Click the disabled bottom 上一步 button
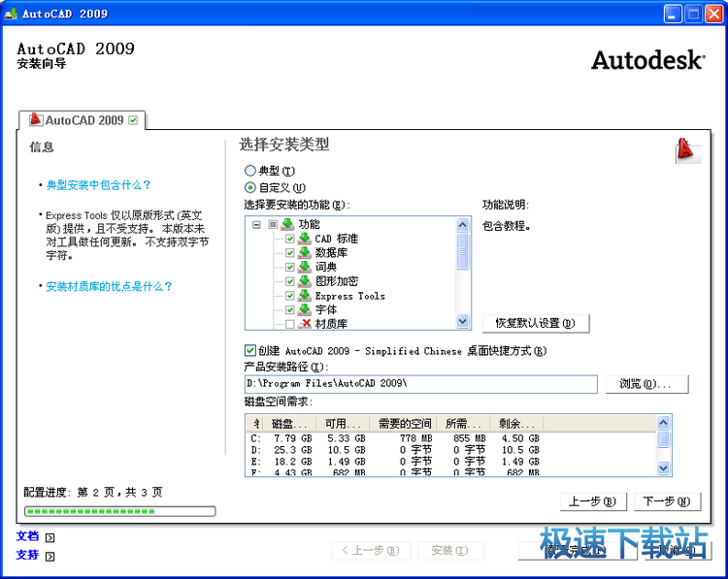The height and width of the screenshot is (579, 728). click(x=371, y=551)
